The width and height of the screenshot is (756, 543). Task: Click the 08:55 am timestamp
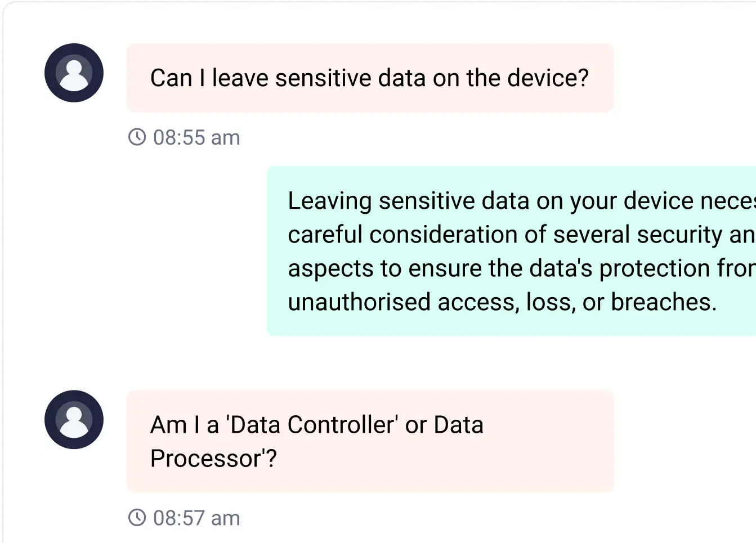pos(196,137)
